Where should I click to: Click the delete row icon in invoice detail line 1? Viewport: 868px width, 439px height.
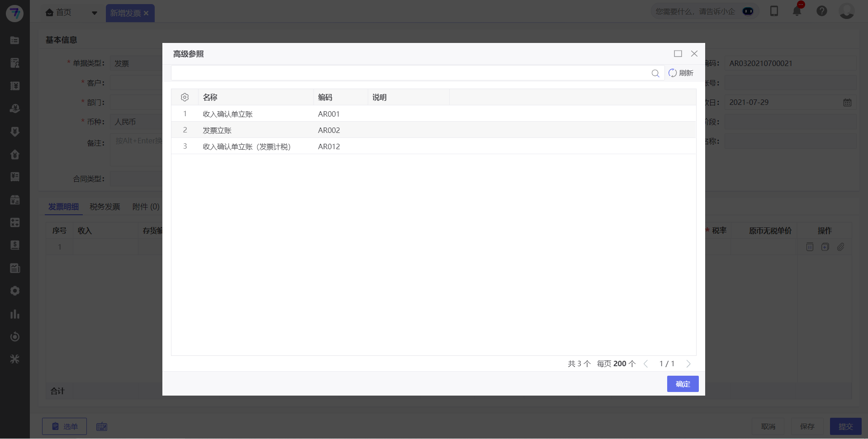tap(809, 247)
